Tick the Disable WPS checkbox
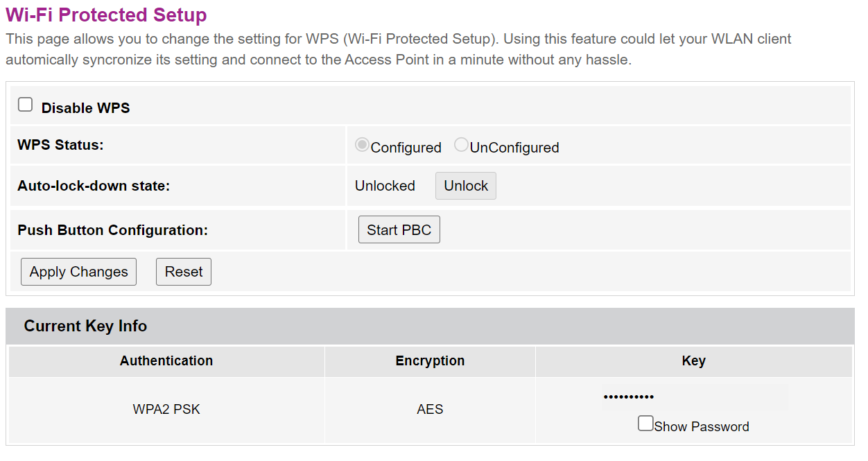 coord(26,105)
